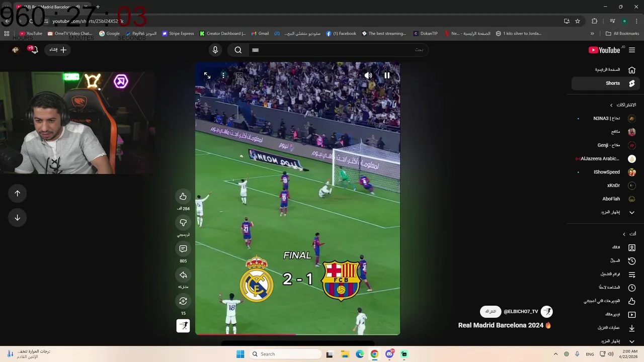Go to previous Short with up arrow

(x=17, y=194)
